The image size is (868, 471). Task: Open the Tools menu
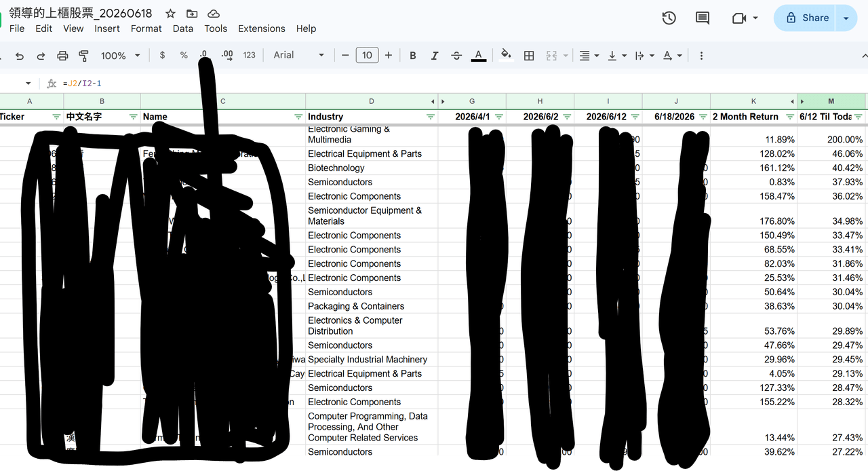(216, 29)
